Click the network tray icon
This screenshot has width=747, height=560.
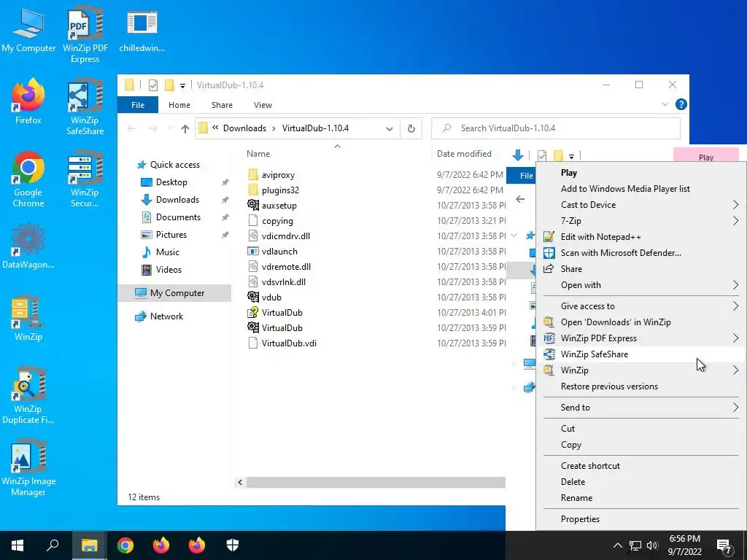635,545
